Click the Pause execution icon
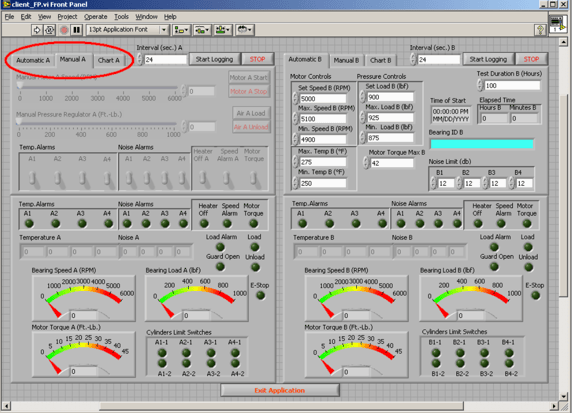 click(x=77, y=30)
